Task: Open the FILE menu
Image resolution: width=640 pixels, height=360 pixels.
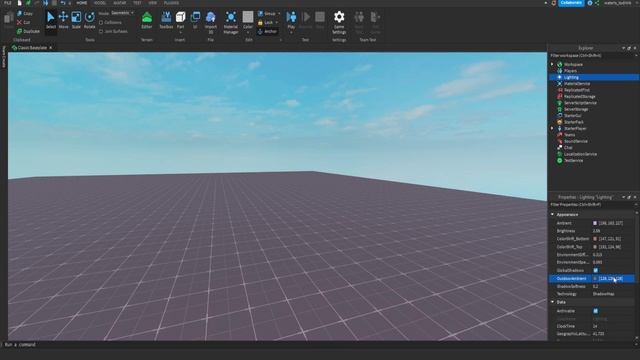Action: pos(8,3)
